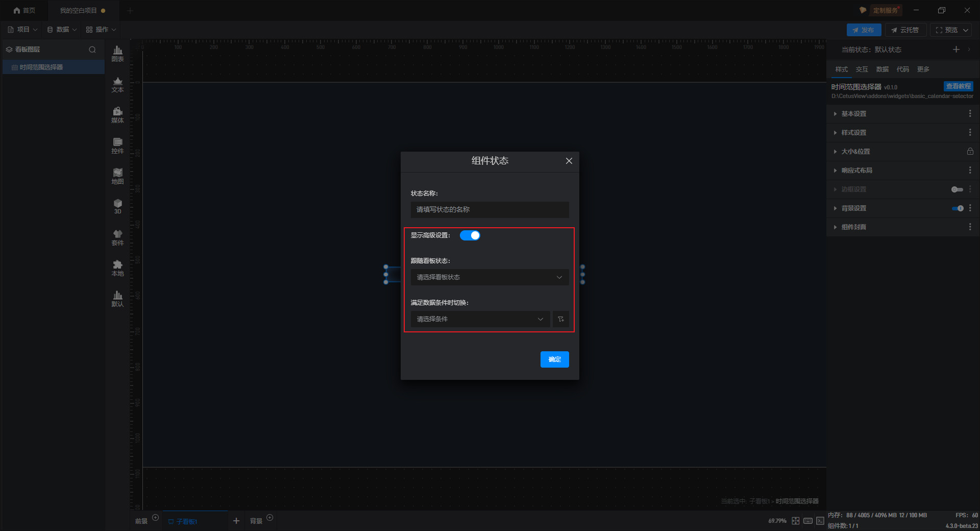Open the 套件 kit components panel
This screenshot has width=980, height=531.
point(117,237)
